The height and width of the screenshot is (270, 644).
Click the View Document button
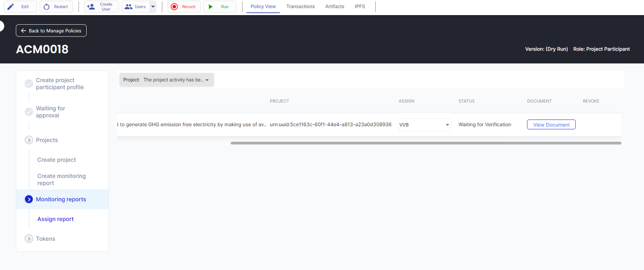pos(551,125)
